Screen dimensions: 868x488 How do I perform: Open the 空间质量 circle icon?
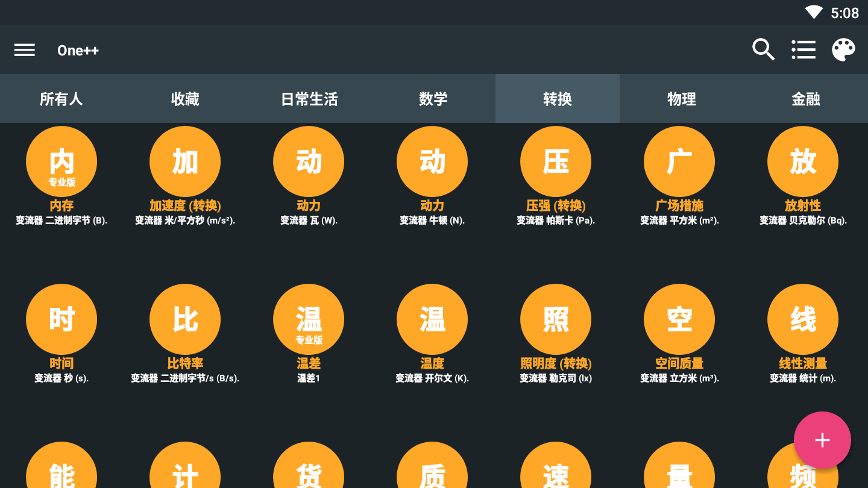pyautogui.click(x=679, y=319)
